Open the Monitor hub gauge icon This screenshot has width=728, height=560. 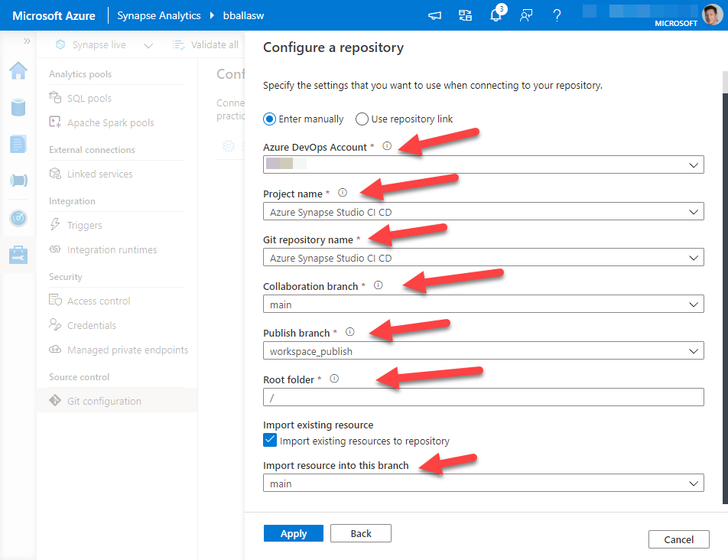18,218
